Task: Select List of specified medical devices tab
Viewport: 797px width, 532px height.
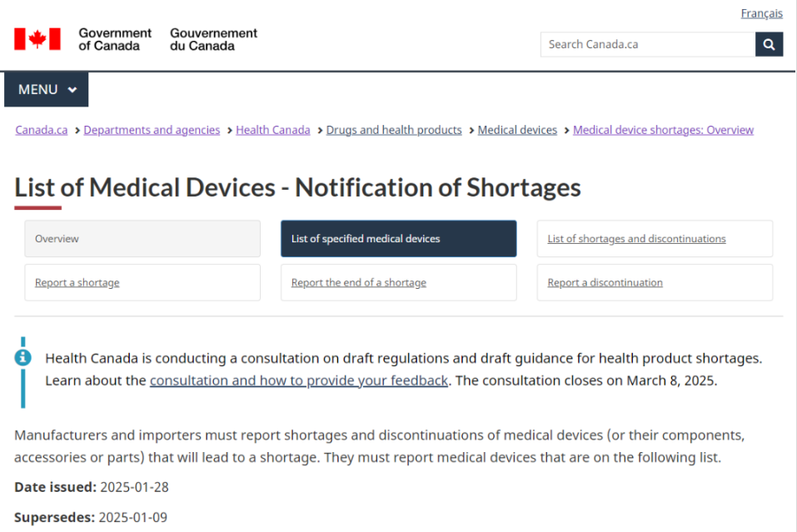Action: [x=398, y=239]
